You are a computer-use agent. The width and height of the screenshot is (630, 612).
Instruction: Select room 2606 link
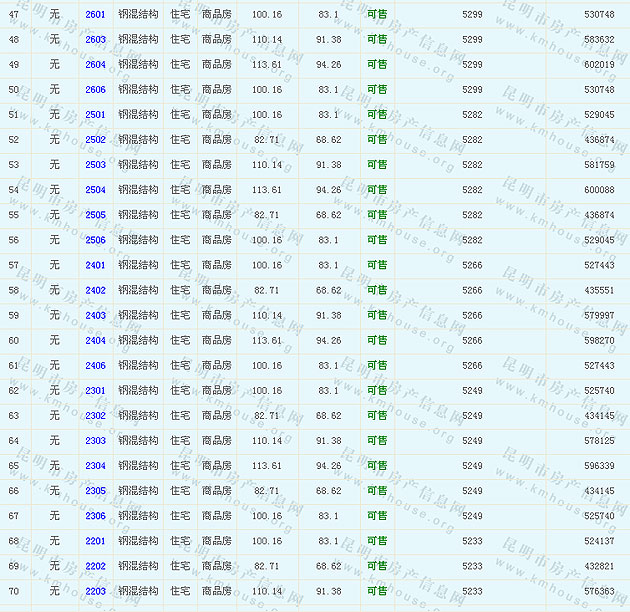95,90
